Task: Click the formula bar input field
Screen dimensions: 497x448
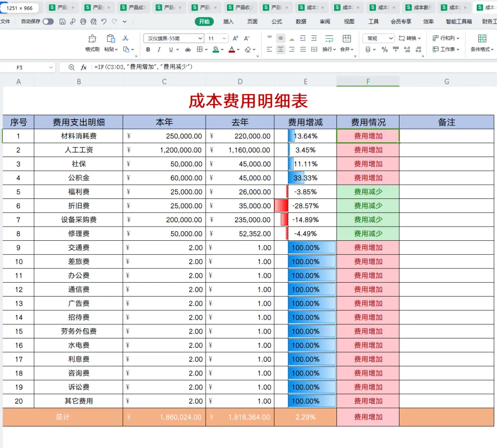Action: coord(293,67)
